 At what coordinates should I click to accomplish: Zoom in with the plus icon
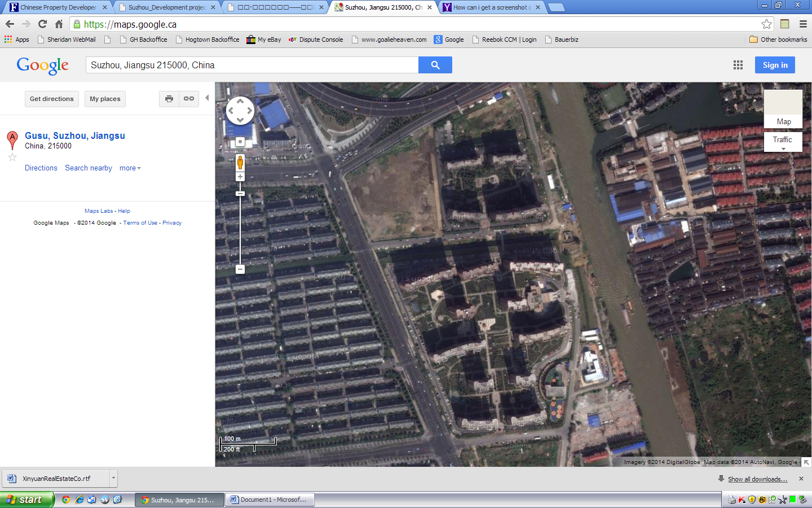coord(240,176)
